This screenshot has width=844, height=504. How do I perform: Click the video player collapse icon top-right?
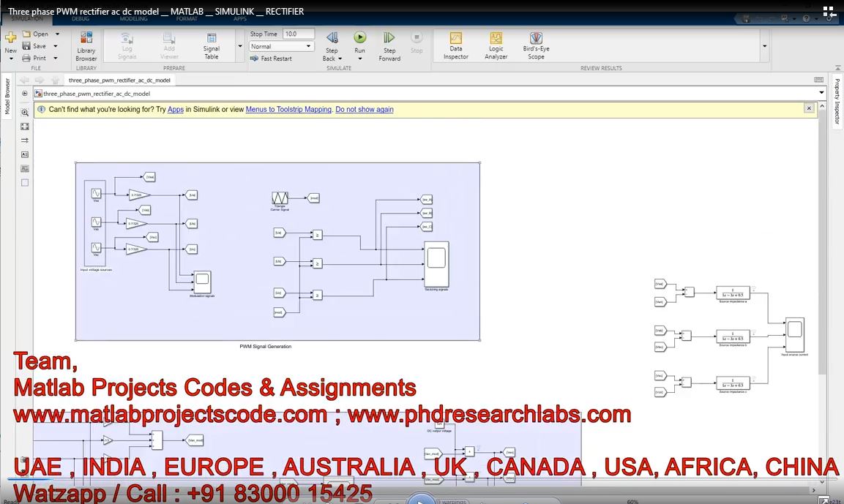click(x=829, y=12)
